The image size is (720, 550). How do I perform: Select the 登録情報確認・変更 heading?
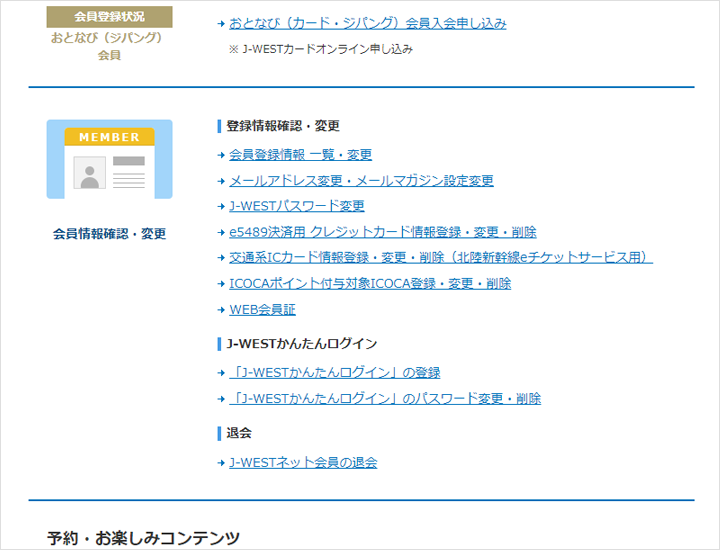[x=283, y=126]
